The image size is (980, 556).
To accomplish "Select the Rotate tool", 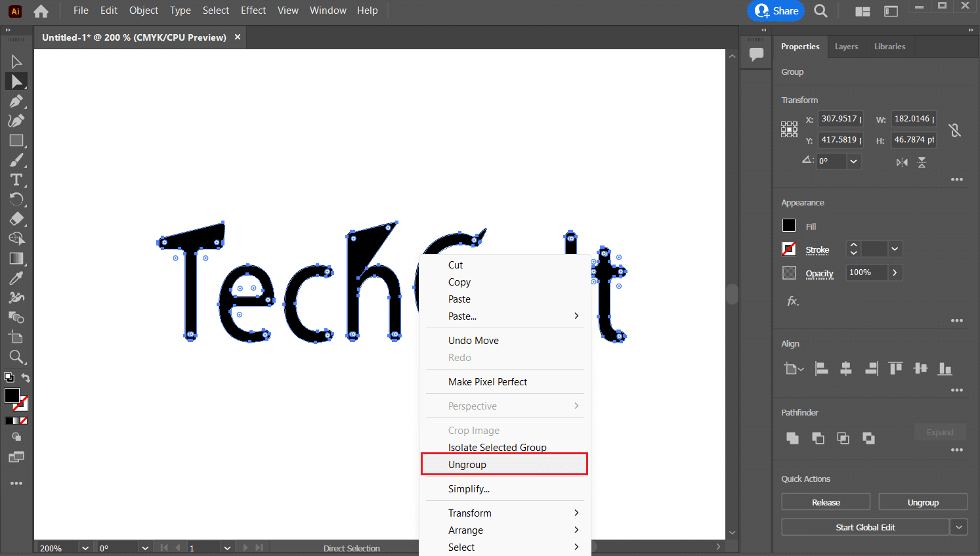I will click(18, 199).
